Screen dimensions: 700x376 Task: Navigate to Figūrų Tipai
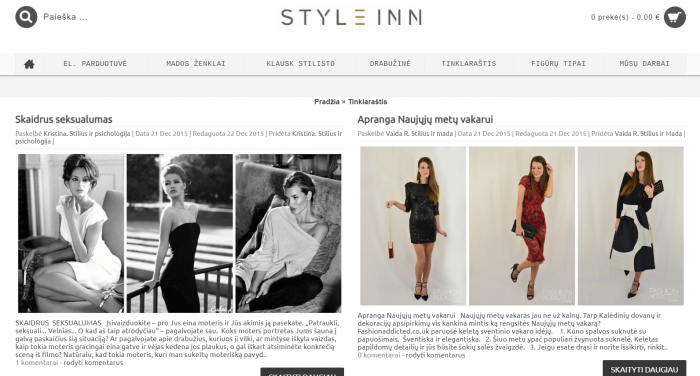point(558,64)
